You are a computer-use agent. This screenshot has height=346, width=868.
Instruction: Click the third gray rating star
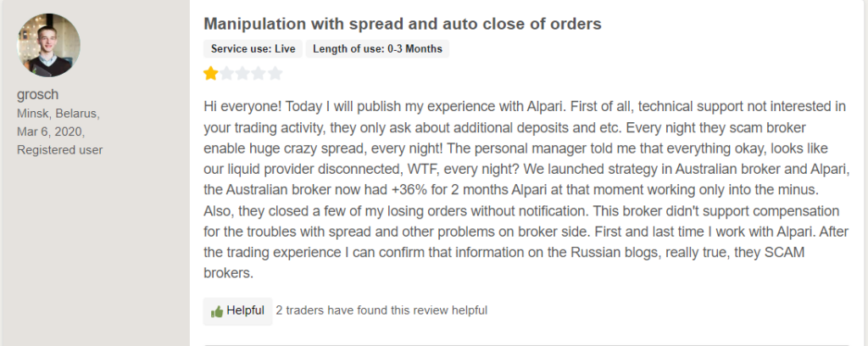[x=243, y=74]
